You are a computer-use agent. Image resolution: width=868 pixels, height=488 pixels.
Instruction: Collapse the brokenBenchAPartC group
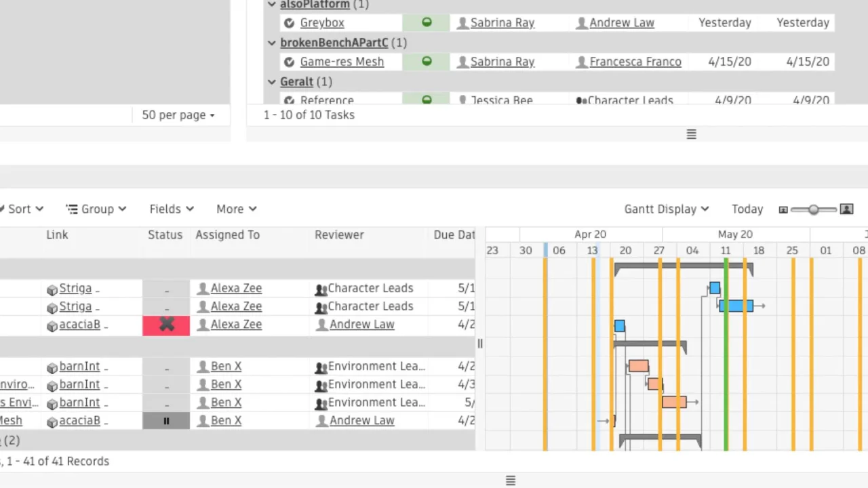click(272, 43)
